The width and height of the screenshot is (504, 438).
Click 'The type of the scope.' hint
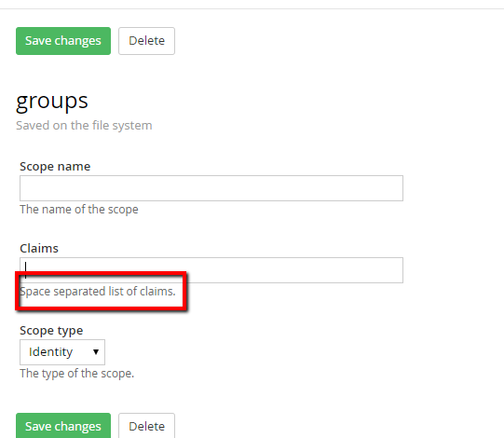click(76, 374)
